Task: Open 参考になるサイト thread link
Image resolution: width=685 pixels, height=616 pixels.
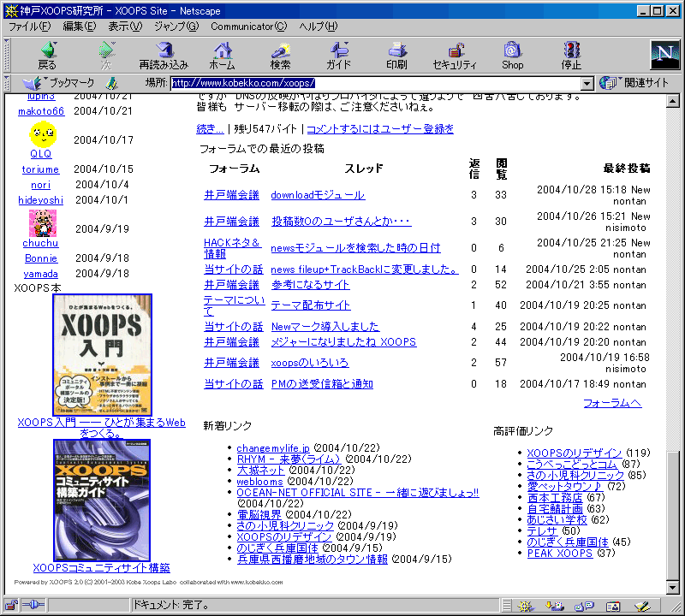Action: [x=310, y=285]
